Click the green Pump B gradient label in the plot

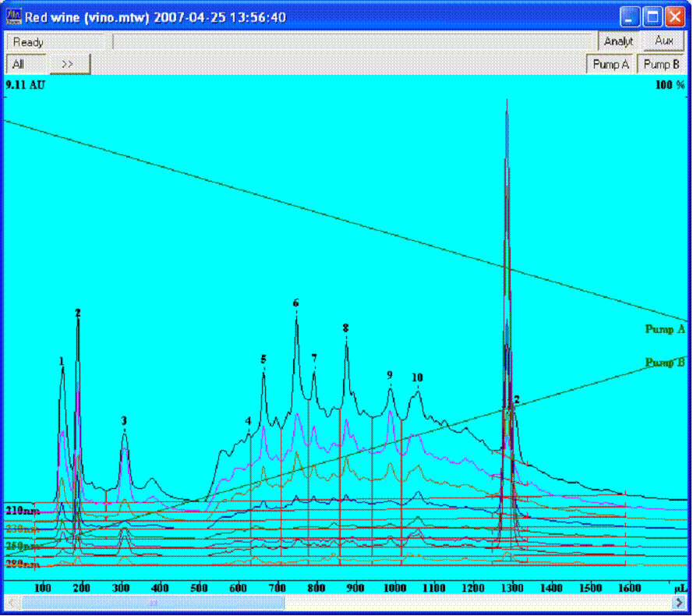[665, 363]
